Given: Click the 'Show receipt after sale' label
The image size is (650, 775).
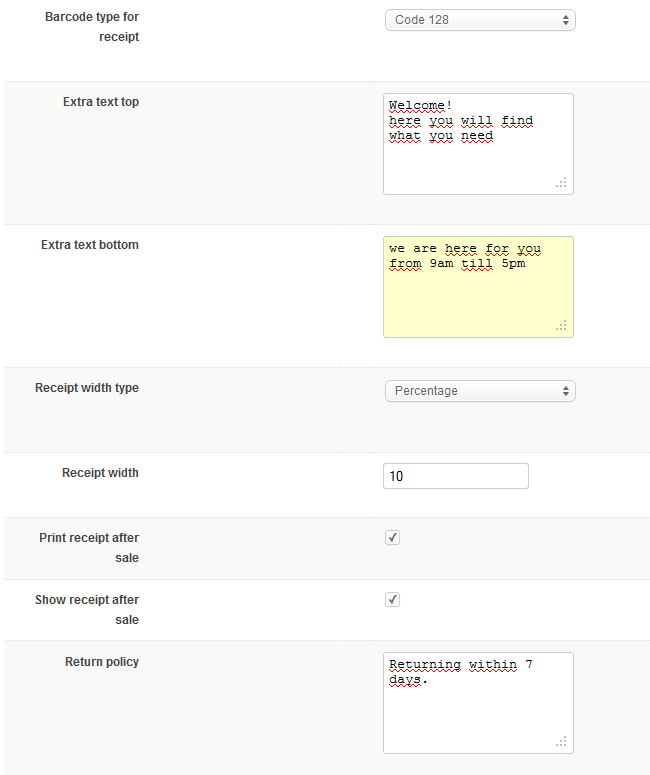Looking at the screenshot, I should point(87,610).
